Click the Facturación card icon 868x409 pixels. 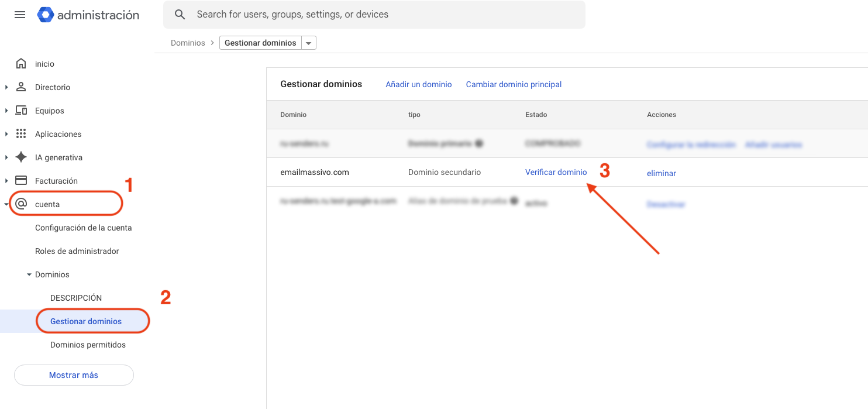[x=21, y=181]
